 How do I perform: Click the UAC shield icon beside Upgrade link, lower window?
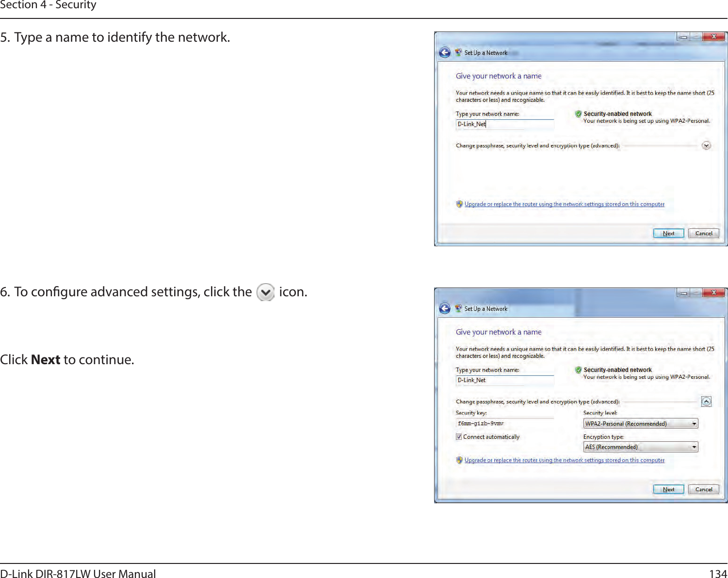[x=459, y=460]
